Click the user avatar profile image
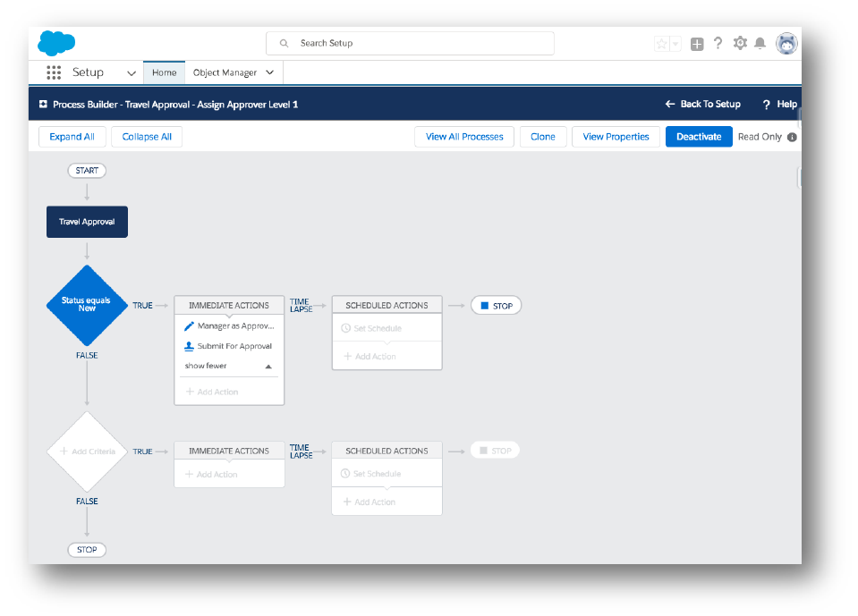This screenshot has height=616, width=858. 786,43
